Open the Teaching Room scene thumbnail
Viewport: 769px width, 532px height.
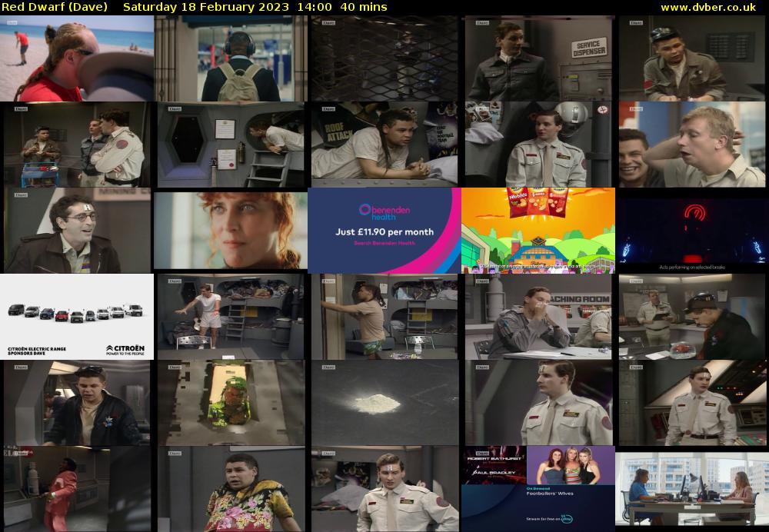(538, 317)
